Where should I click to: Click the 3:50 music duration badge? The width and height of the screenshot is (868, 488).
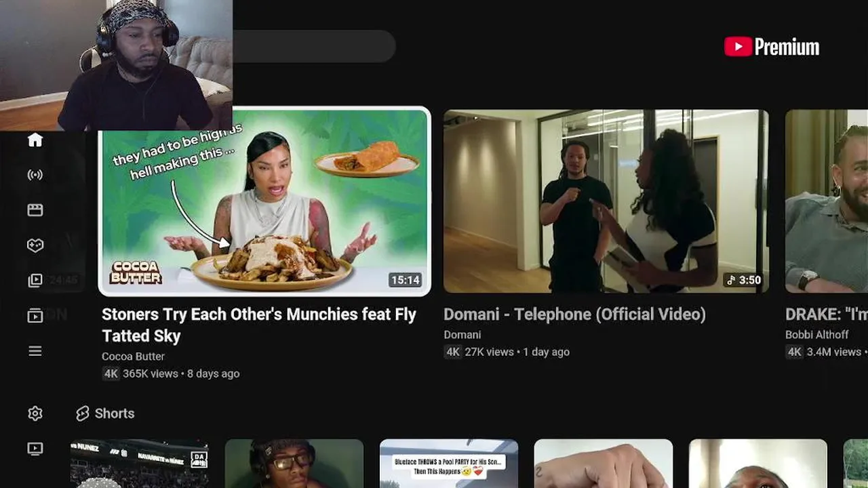click(x=744, y=280)
